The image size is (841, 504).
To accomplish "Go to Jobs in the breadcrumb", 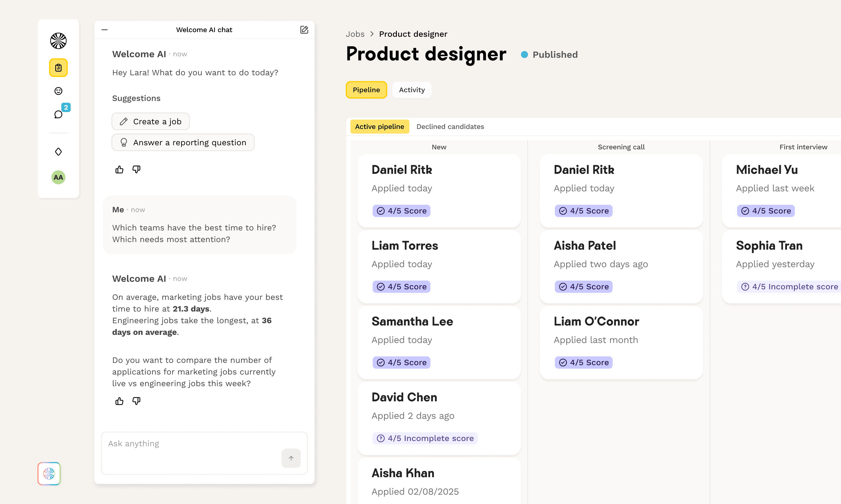I will tap(355, 34).
